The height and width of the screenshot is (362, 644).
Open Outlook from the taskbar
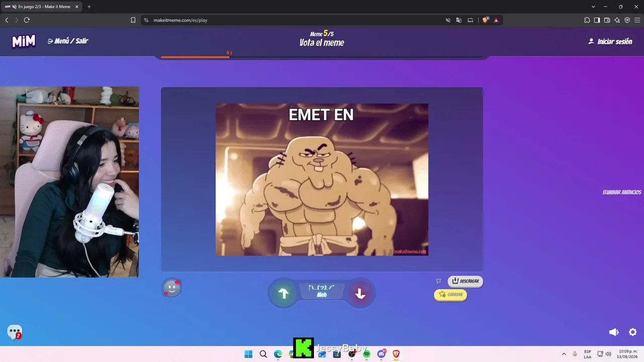point(322,354)
